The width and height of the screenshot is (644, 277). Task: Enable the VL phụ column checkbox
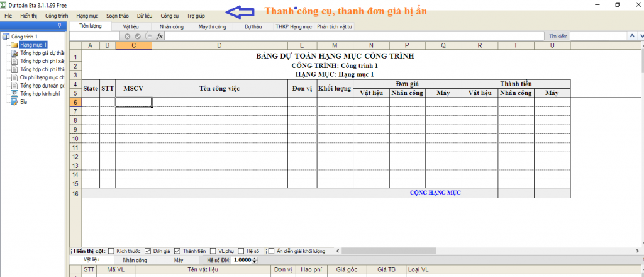213,251
